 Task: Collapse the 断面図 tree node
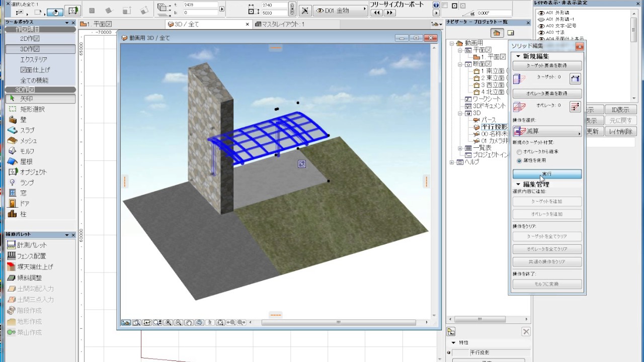[460, 64]
